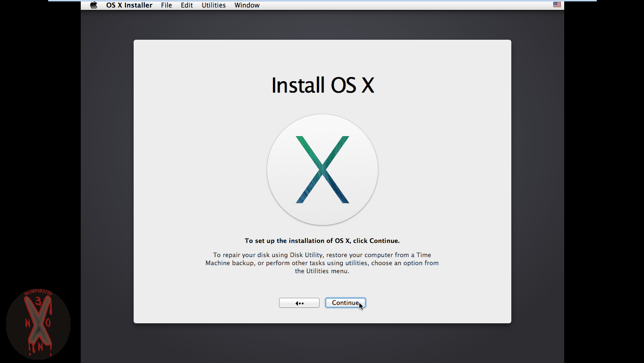Open the Window menu
Image resolution: width=644 pixels, height=363 pixels.
point(247,5)
